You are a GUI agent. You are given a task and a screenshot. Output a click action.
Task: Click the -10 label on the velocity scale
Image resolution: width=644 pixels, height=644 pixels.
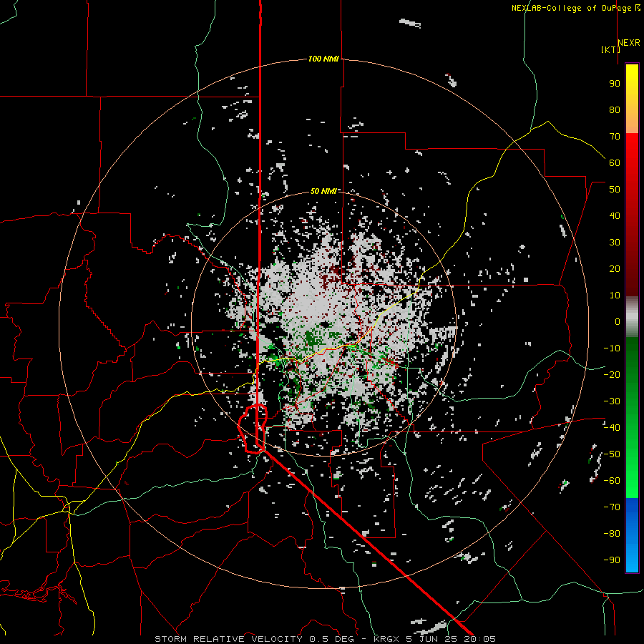(612, 348)
